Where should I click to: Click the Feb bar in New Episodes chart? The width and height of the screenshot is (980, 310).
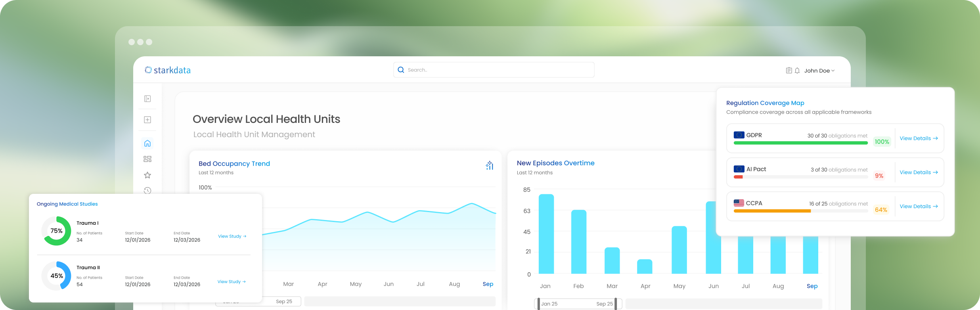click(x=579, y=242)
